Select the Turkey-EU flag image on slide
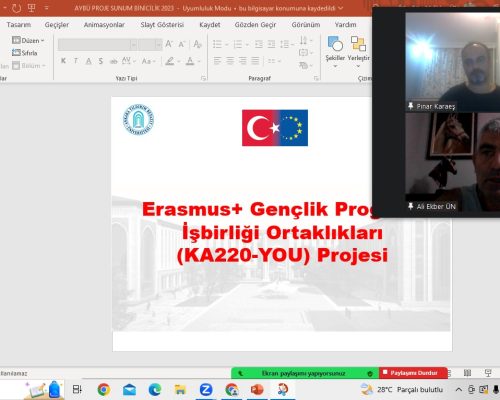Screen dimensions: 500x400 pyautogui.click(x=275, y=128)
